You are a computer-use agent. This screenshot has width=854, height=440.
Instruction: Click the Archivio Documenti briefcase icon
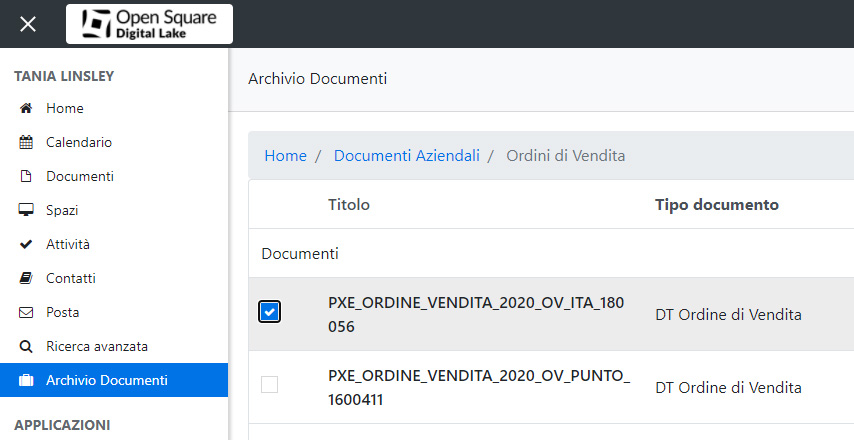tap(26, 380)
